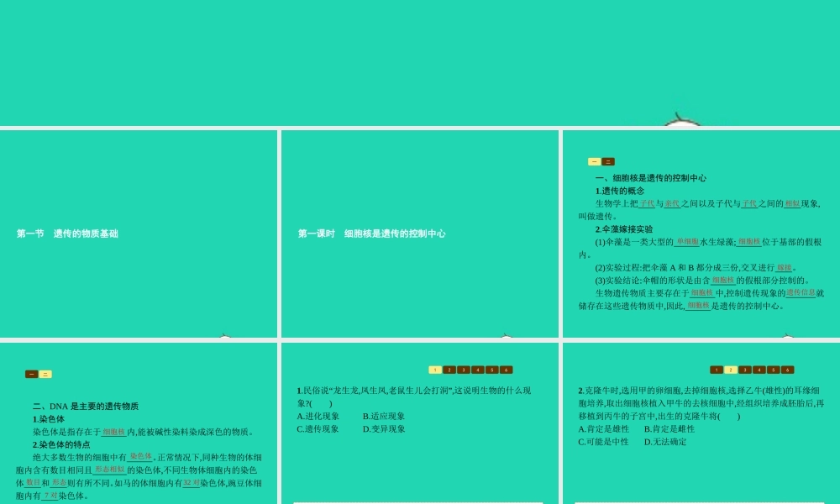Click question tab 3 in the 克隆牛 question slide
Image resolution: width=840 pixels, height=504 pixels.
pos(744,370)
